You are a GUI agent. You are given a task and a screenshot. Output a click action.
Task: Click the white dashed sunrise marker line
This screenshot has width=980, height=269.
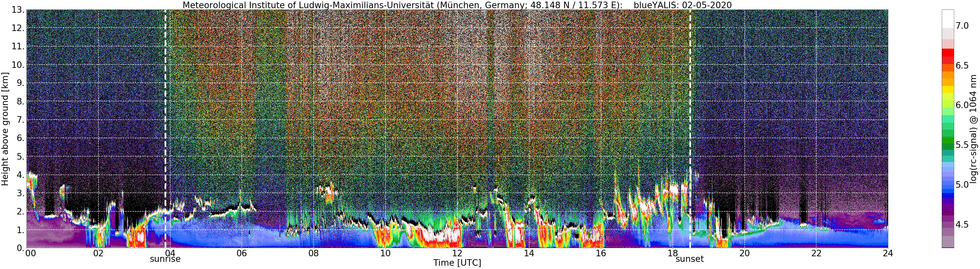[165, 129]
